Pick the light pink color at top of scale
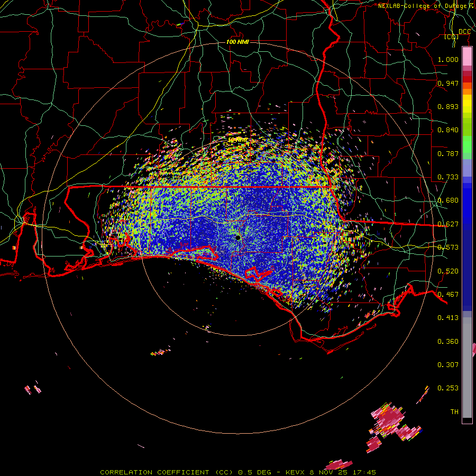 click(x=467, y=56)
